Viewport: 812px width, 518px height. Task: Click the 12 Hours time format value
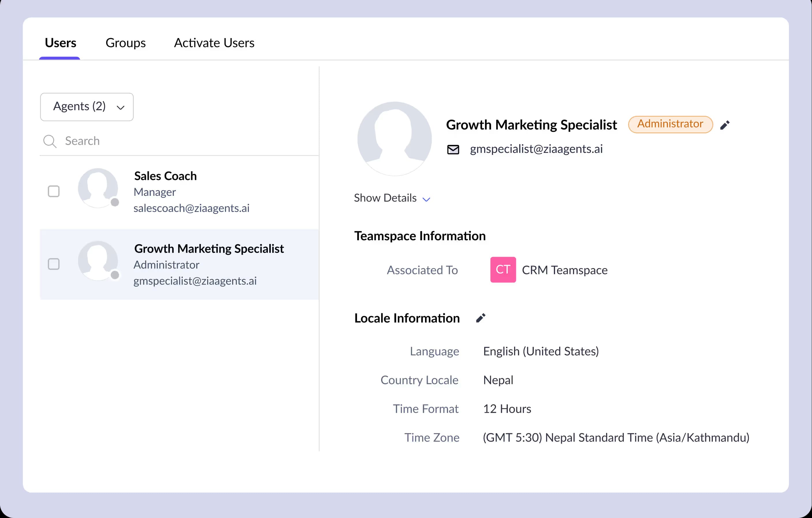pos(507,409)
